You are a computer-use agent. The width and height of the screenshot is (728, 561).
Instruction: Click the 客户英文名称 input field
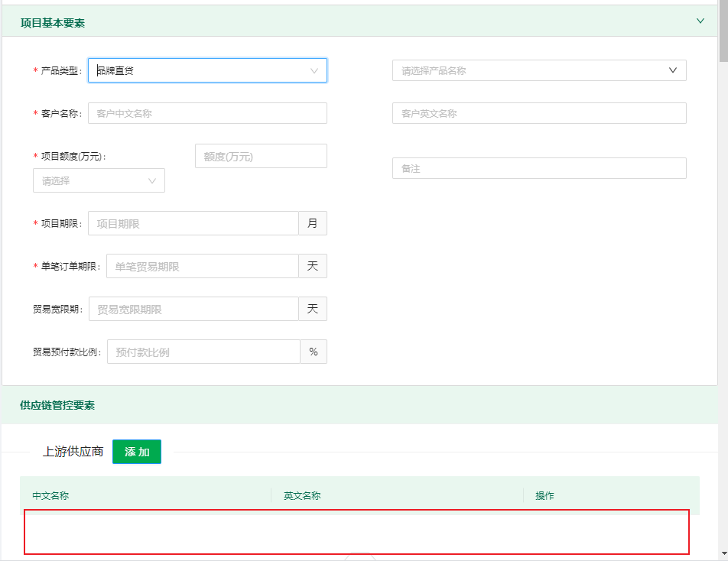pyautogui.click(x=539, y=113)
